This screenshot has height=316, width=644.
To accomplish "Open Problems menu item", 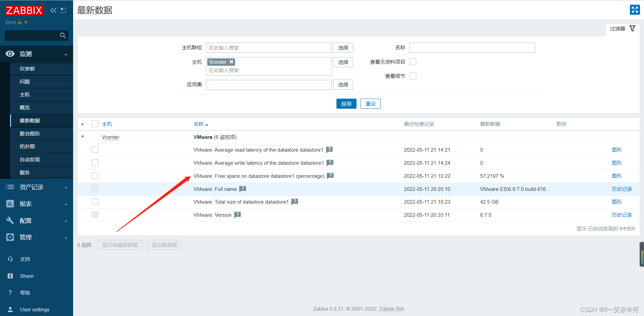I will point(42,82).
